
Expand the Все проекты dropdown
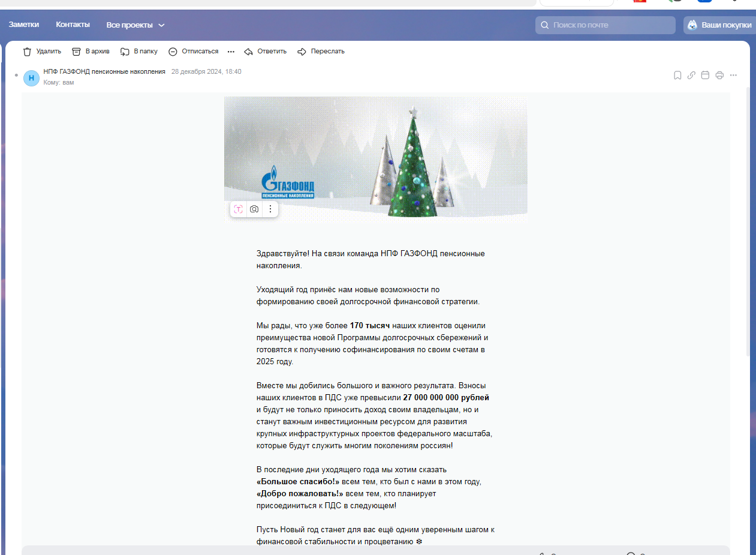135,25
